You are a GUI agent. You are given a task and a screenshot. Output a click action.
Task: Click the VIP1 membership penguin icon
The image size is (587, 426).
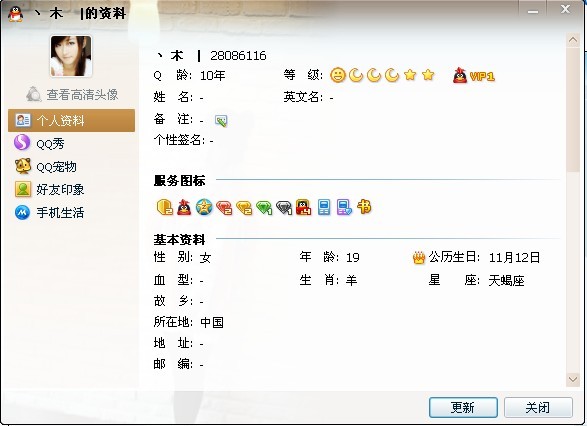(x=460, y=76)
